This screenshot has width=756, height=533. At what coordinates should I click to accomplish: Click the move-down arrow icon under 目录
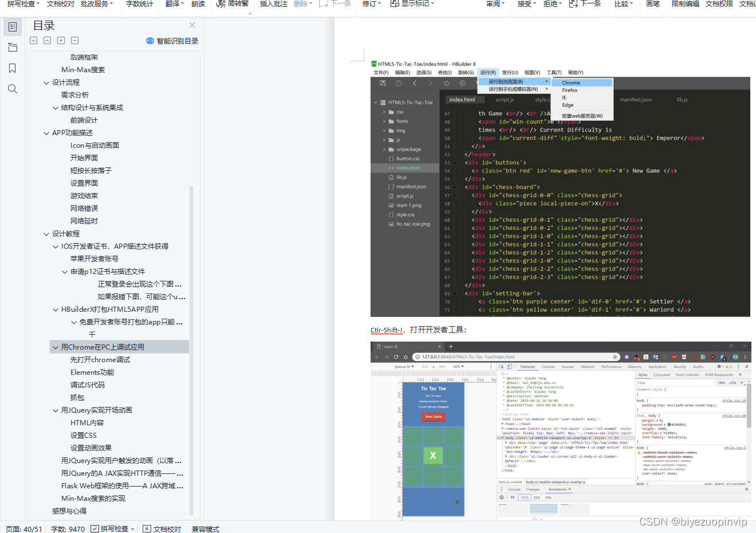34,41
